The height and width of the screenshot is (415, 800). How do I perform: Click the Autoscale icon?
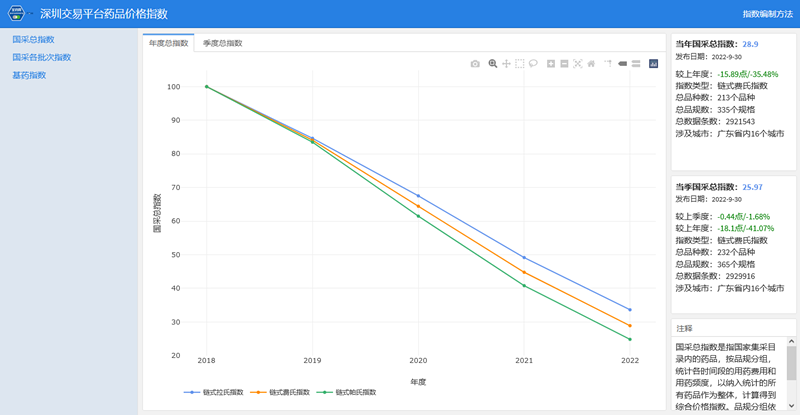[578, 64]
